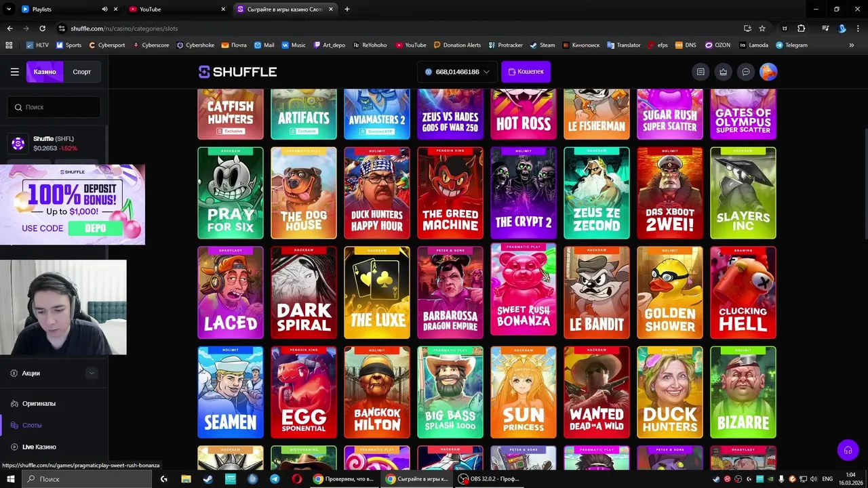Viewport: 868px width, 488px height.
Task: Open Donation Alerts bookmark
Action: 456,45
